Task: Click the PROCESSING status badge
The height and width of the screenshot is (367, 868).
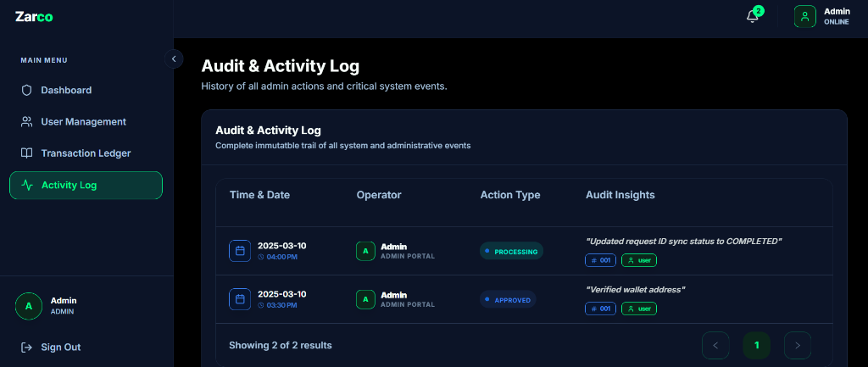Action: (x=511, y=252)
